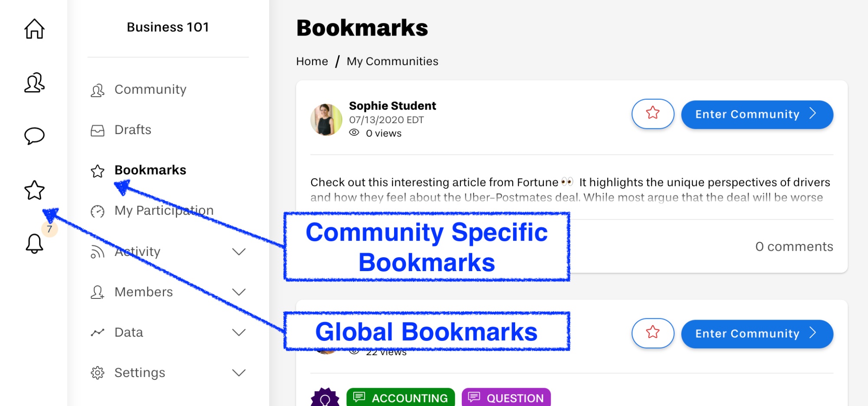Viewport: 868px width, 406px height.
Task: Expand the Activity section chevron
Action: tap(239, 252)
